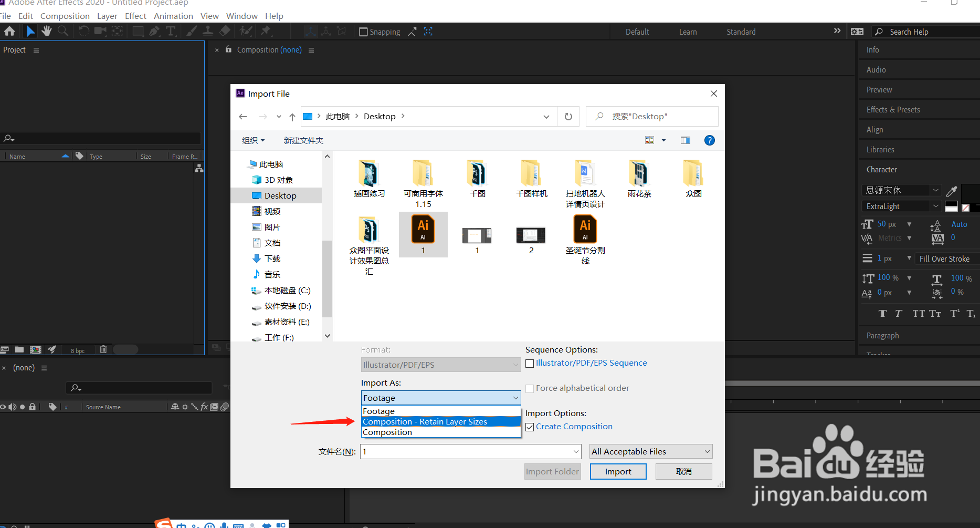Click the no-color red slash swatch
Image resolution: width=980 pixels, height=528 pixels.
(965, 208)
